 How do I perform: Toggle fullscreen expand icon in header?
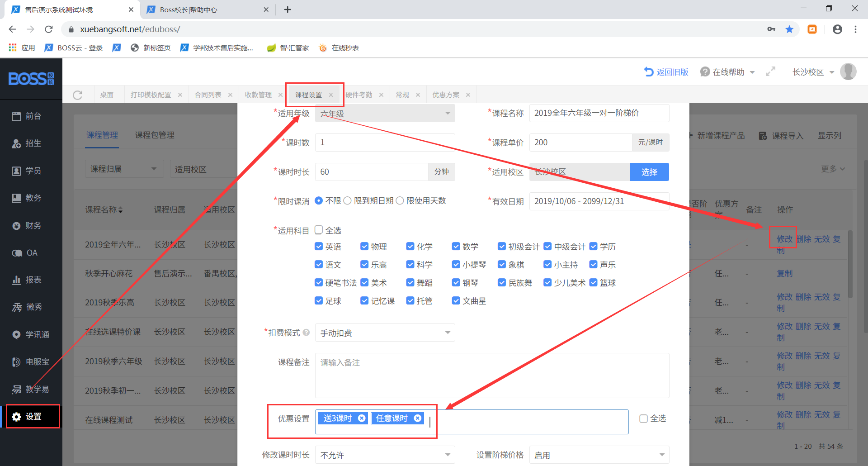coord(770,71)
